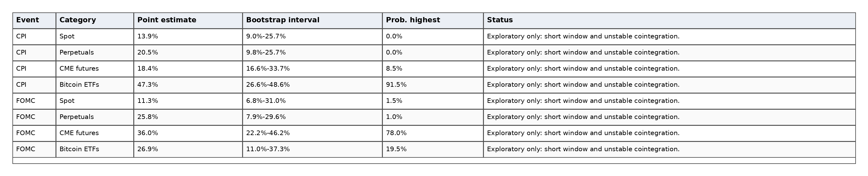Click the 91.5% probability cell
The width and height of the screenshot is (868, 176).
coord(433,85)
